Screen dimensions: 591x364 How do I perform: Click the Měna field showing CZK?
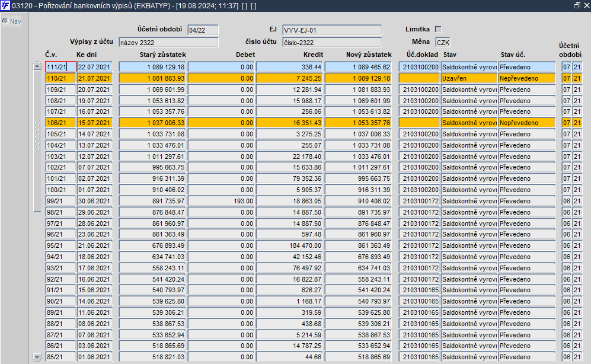click(x=443, y=43)
